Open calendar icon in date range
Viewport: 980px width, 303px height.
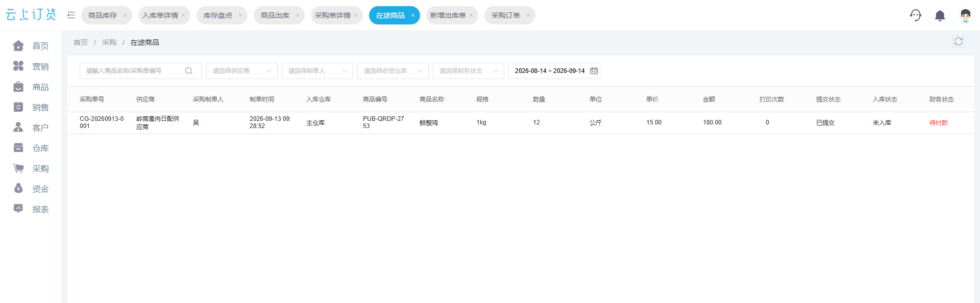click(x=594, y=71)
